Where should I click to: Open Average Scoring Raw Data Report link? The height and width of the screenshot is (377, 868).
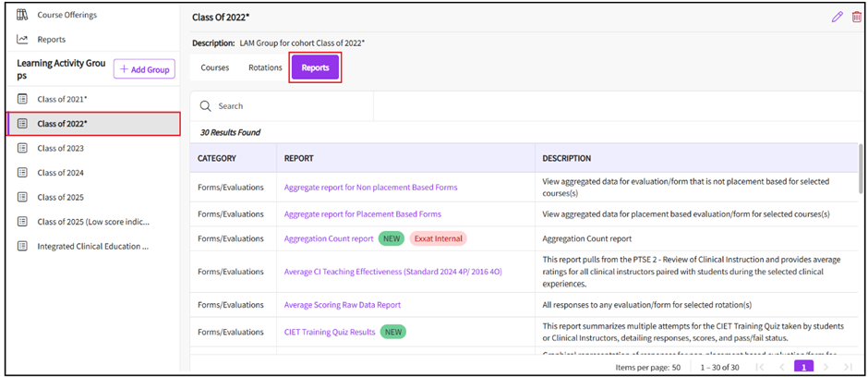click(x=342, y=305)
